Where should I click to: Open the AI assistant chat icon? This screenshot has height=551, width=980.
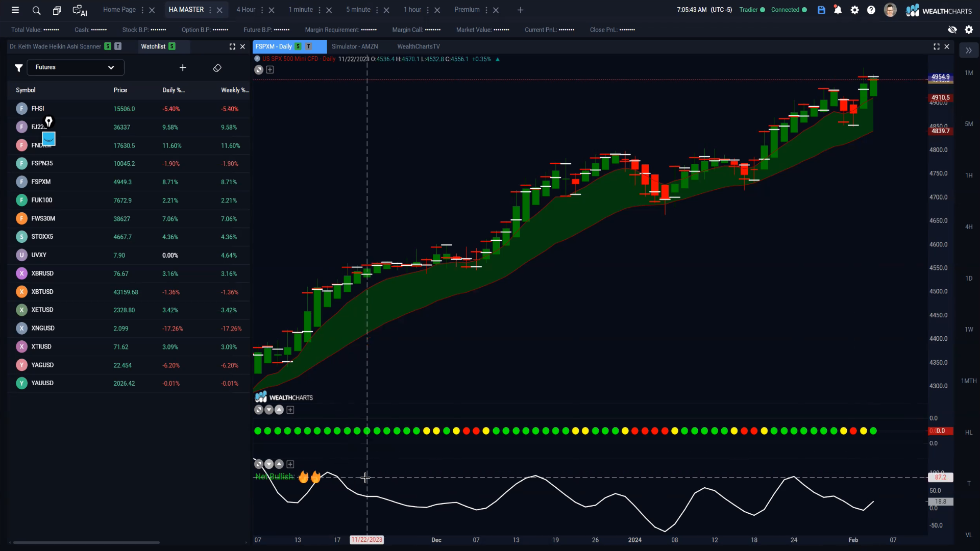80,10
